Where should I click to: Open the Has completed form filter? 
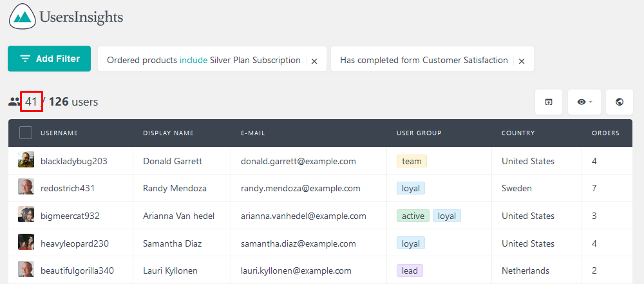pos(424,60)
